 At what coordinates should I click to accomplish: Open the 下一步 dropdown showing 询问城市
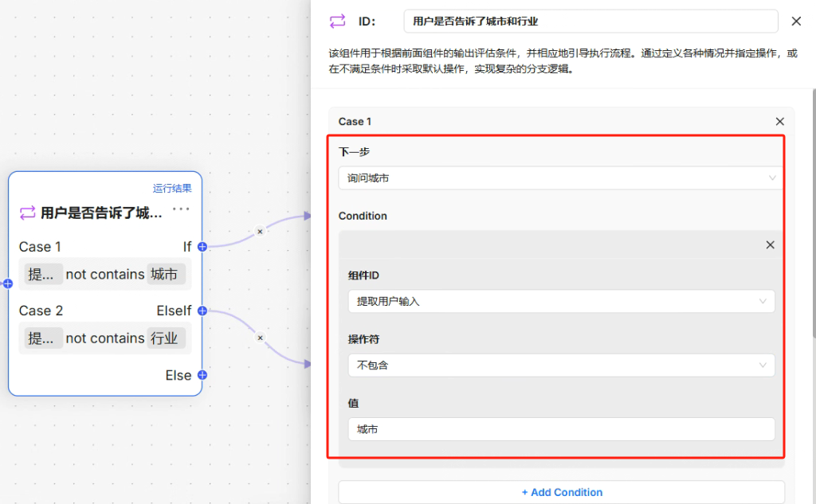click(x=560, y=178)
